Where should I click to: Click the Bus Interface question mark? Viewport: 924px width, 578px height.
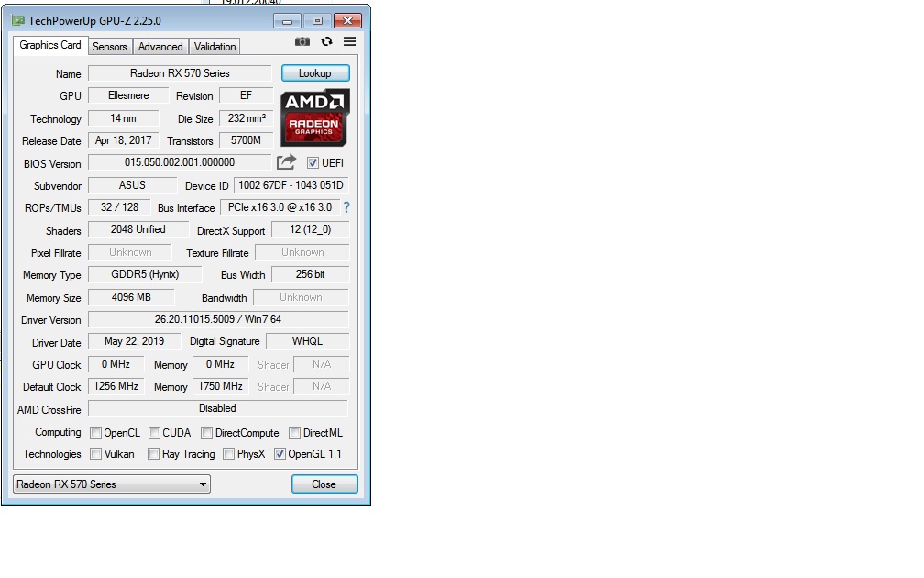click(346, 207)
